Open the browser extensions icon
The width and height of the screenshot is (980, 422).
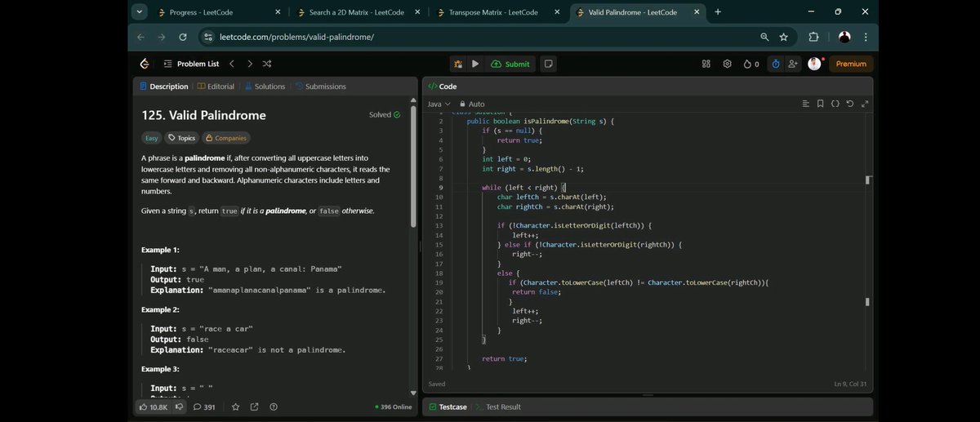[x=813, y=37]
